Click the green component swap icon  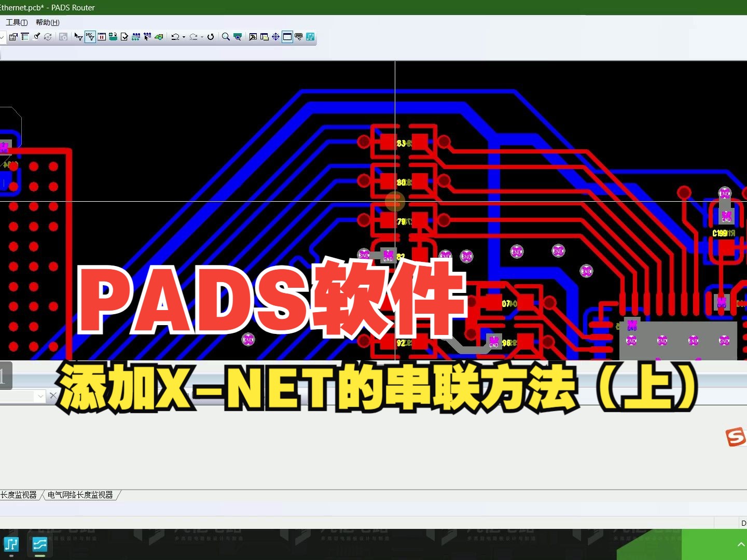click(x=113, y=37)
